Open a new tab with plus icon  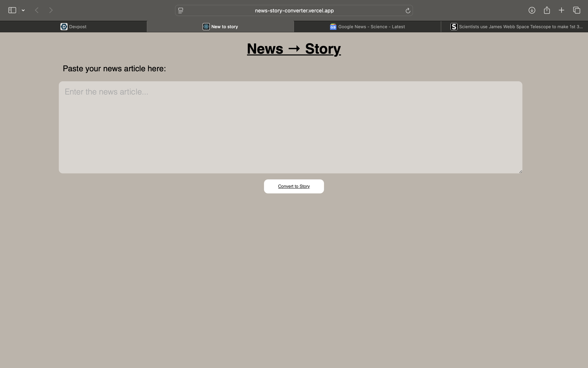pos(561,10)
